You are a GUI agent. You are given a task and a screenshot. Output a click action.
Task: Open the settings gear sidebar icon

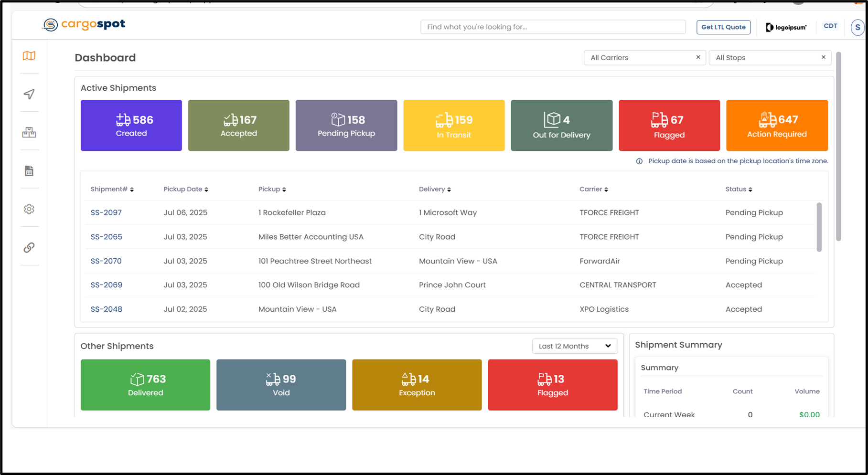point(29,209)
